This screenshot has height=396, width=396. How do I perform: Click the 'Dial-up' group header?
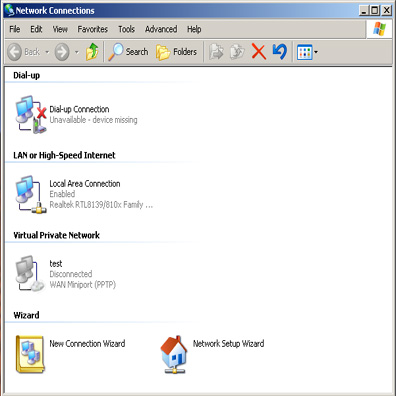point(26,75)
